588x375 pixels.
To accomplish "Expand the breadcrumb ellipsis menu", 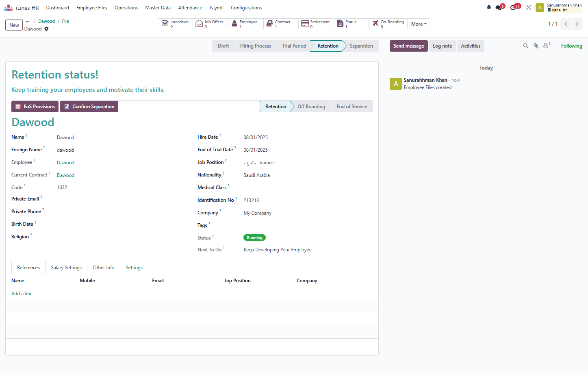I will (x=28, y=22).
